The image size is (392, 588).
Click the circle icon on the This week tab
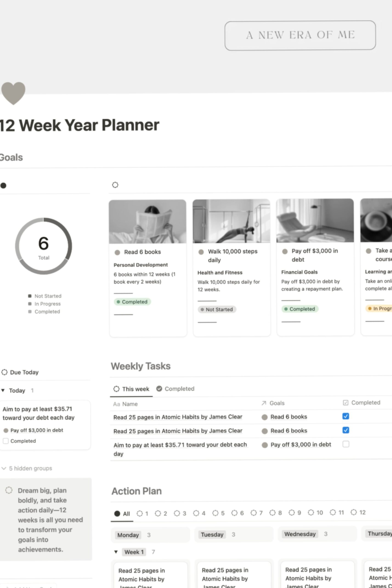point(116,389)
